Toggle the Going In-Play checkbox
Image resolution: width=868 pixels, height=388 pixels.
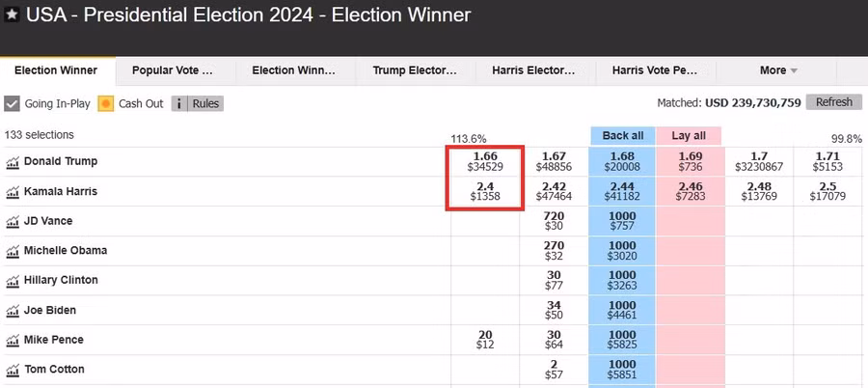point(13,103)
